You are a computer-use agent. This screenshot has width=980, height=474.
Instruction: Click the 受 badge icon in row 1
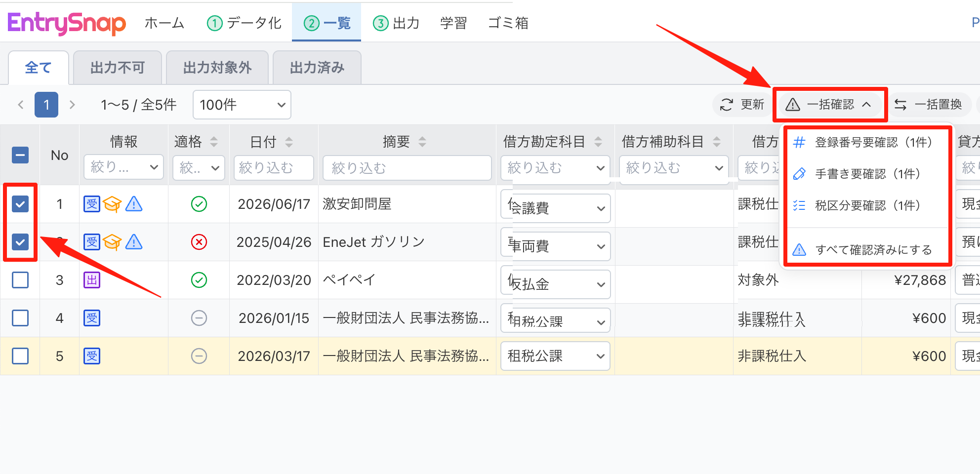click(x=92, y=204)
